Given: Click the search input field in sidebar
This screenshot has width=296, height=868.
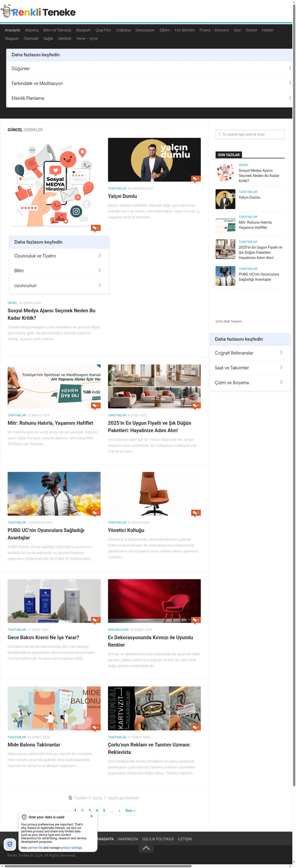Looking at the screenshot, I should pyautogui.click(x=250, y=134).
